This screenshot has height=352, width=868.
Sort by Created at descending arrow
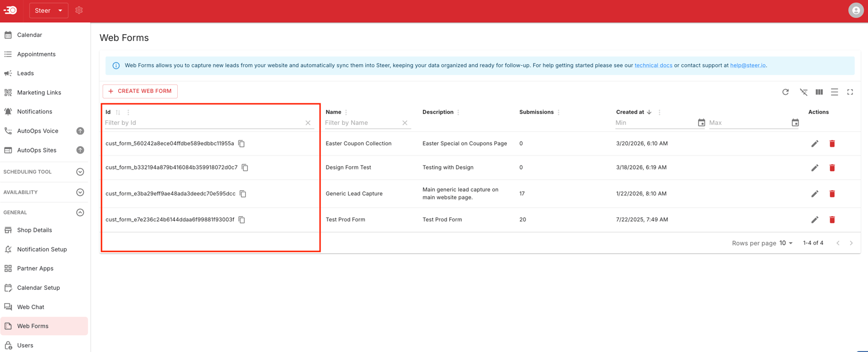point(649,112)
